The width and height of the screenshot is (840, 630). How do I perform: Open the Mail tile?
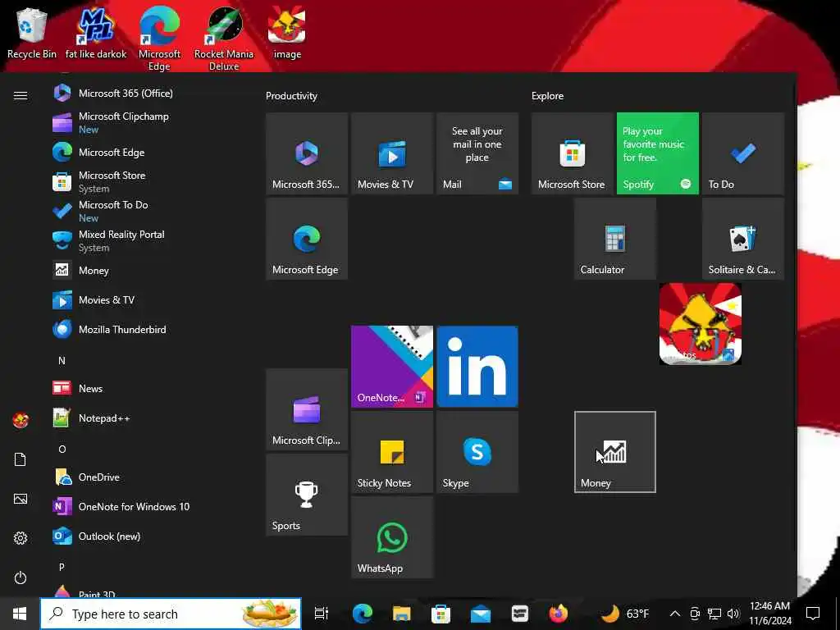477,153
